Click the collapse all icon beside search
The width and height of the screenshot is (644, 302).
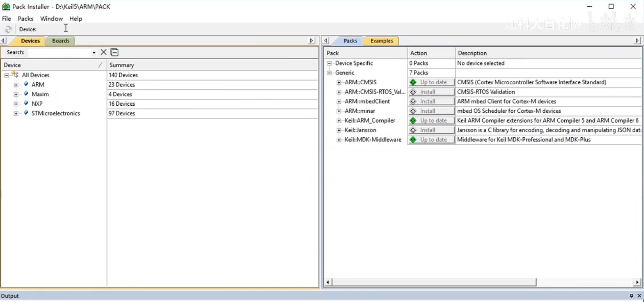click(x=115, y=52)
